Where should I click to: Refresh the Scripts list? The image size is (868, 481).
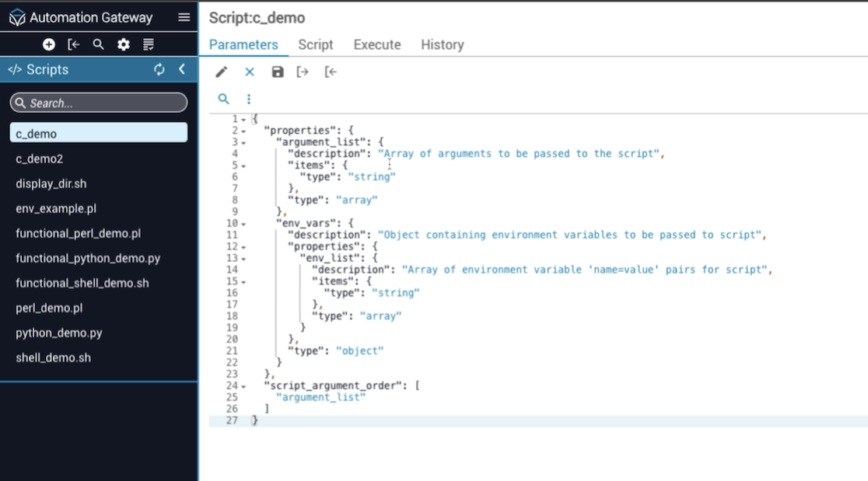(159, 69)
